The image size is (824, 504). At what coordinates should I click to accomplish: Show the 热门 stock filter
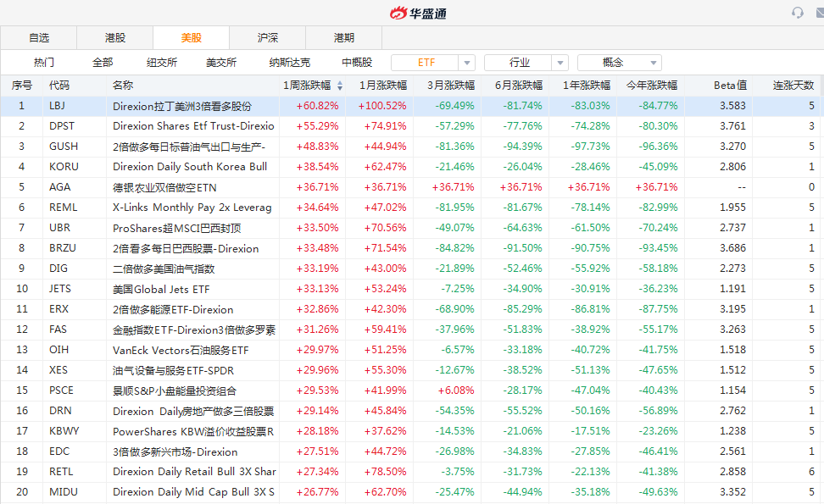(x=43, y=63)
